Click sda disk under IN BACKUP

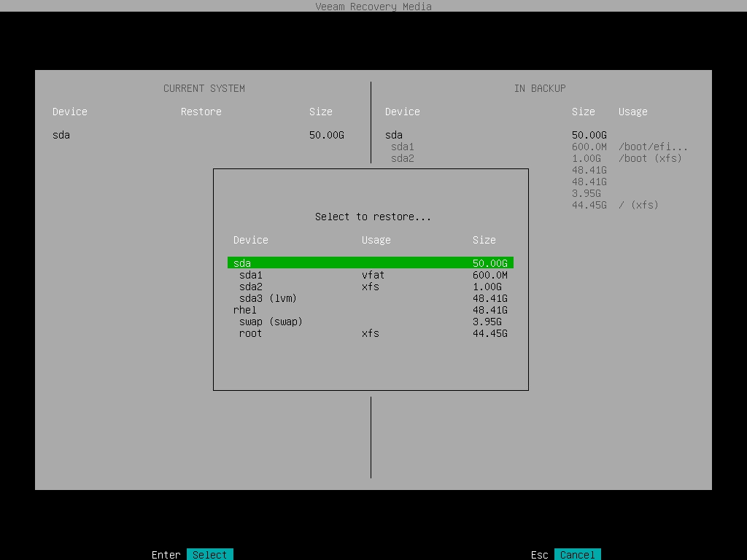[394, 135]
